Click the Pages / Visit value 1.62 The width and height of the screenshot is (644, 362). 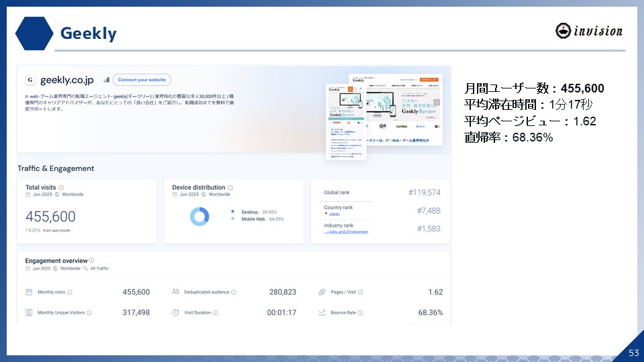(435, 292)
